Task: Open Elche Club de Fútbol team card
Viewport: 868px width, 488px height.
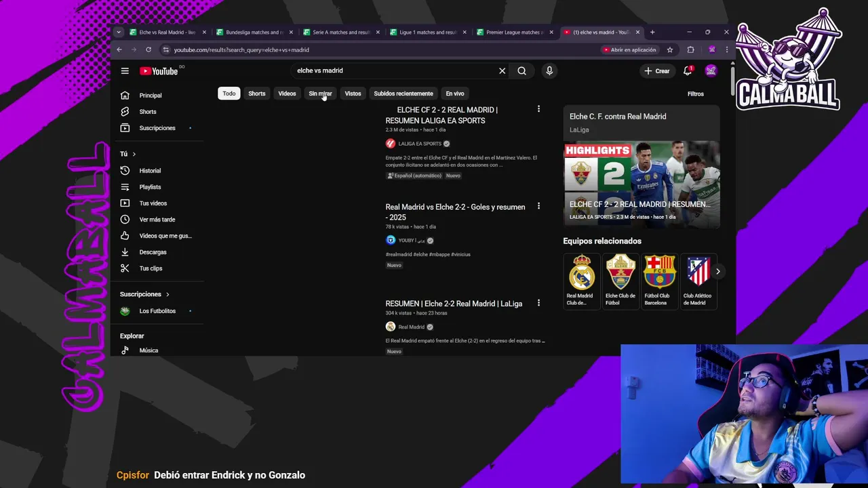Action: [620, 281]
